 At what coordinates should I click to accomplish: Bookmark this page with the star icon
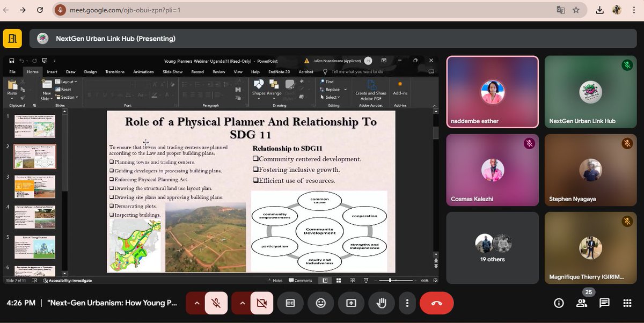(576, 10)
